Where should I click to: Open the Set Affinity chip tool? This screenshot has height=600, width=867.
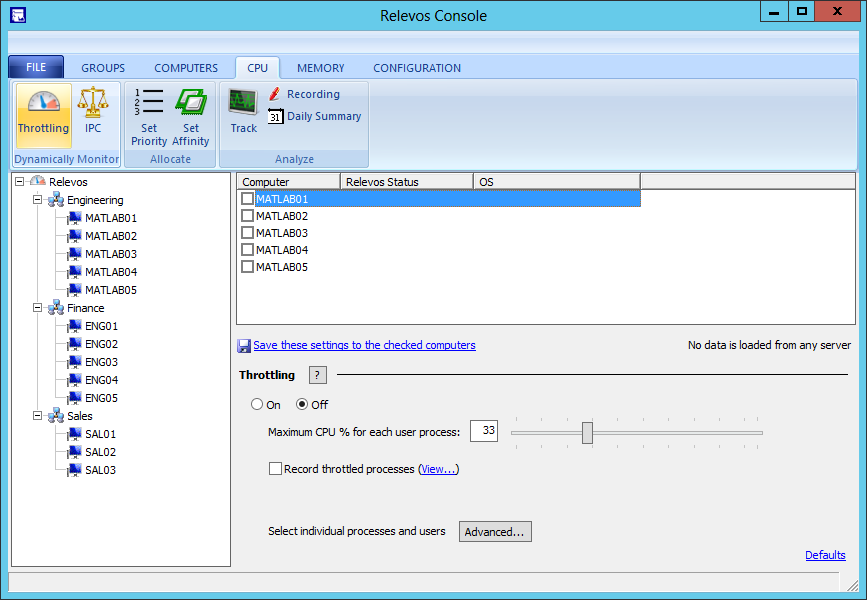tap(191, 102)
